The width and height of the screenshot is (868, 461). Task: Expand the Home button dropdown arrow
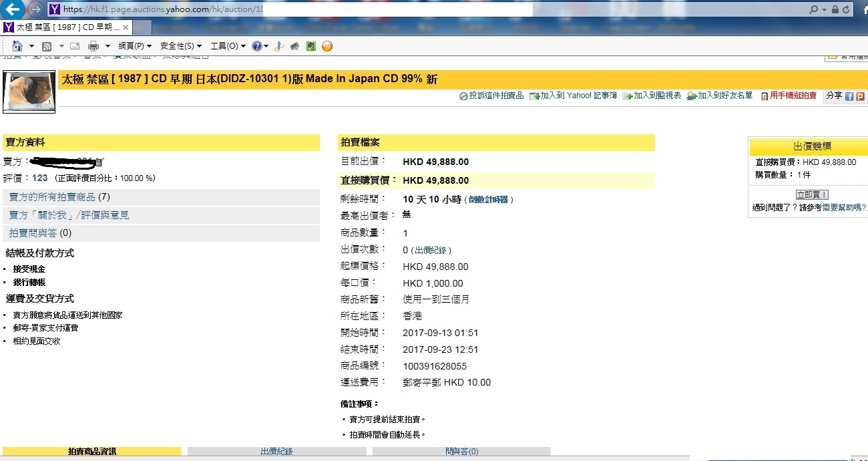click(31, 46)
